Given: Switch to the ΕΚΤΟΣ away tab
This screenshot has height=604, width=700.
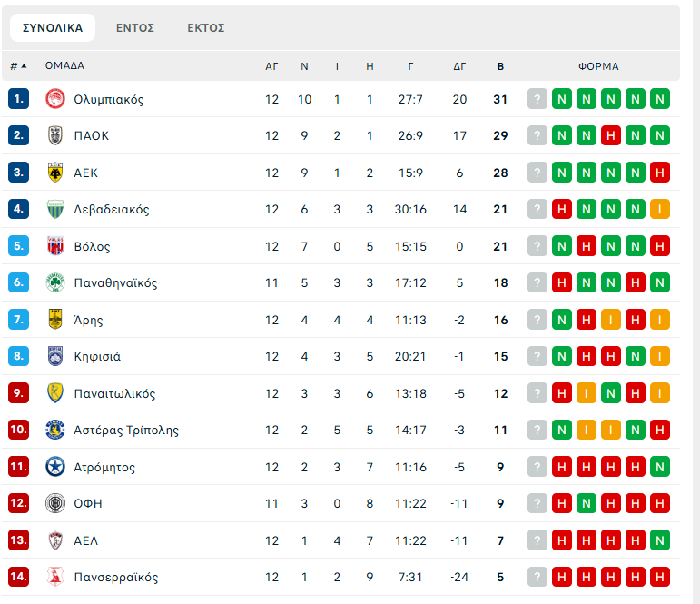Looking at the screenshot, I should (206, 28).
